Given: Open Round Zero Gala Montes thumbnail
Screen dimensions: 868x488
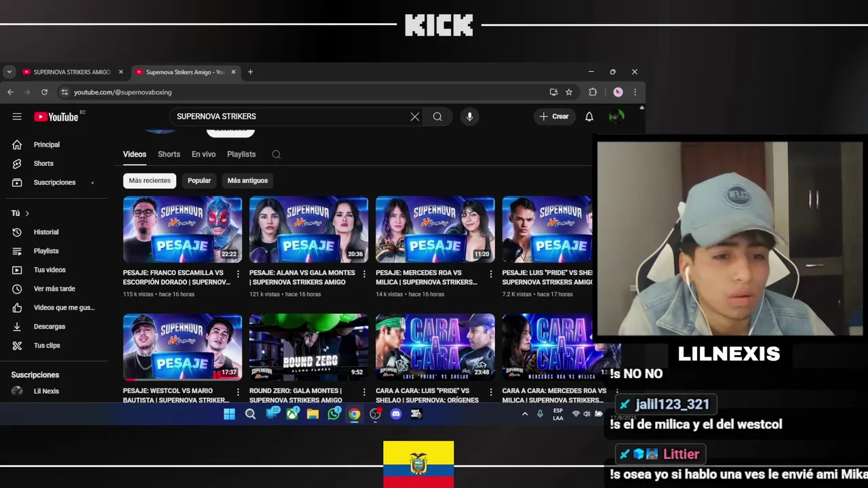Looking at the screenshot, I should click(309, 347).
